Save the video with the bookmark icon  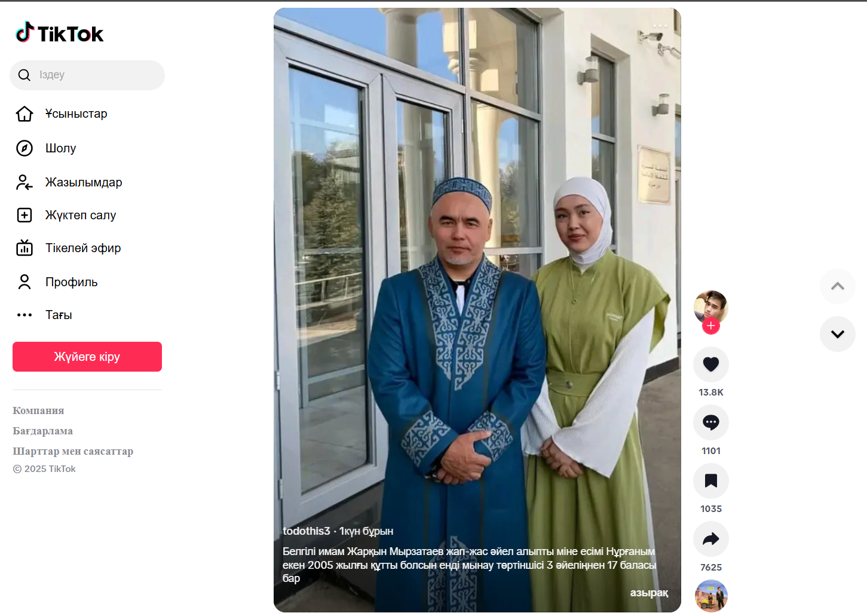click(x=710, y=481)
